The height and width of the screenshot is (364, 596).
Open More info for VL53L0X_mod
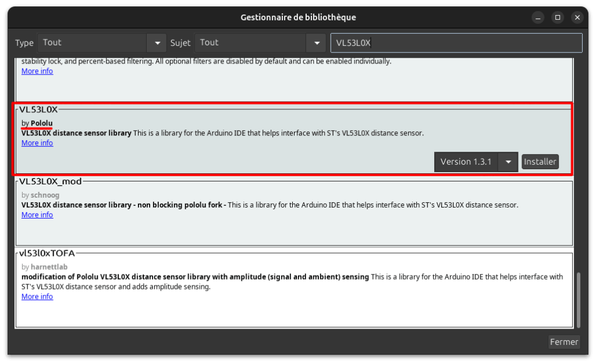[x=37, y=215]
